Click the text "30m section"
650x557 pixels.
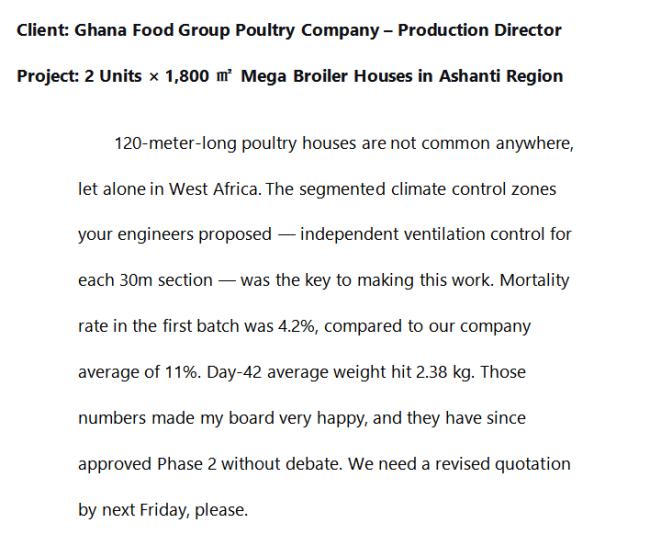pyautogui.click(x=166, y=280)
